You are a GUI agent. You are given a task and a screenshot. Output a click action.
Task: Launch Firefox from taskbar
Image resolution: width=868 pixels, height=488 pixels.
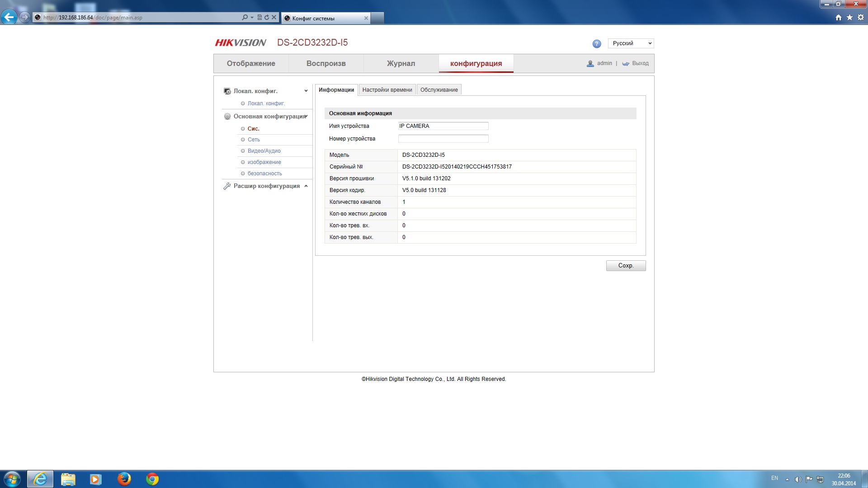[x=124, y=479]
